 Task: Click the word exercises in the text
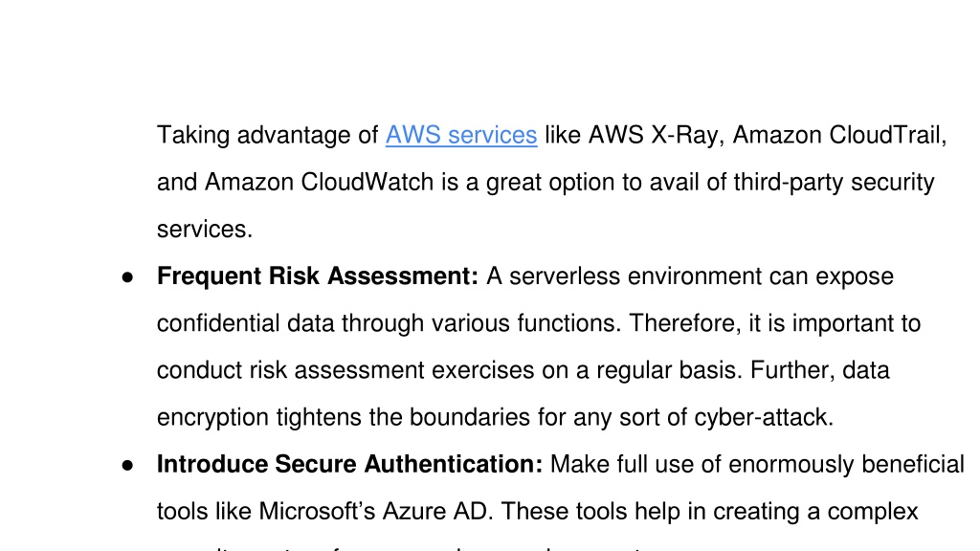(x=483, y=370)
